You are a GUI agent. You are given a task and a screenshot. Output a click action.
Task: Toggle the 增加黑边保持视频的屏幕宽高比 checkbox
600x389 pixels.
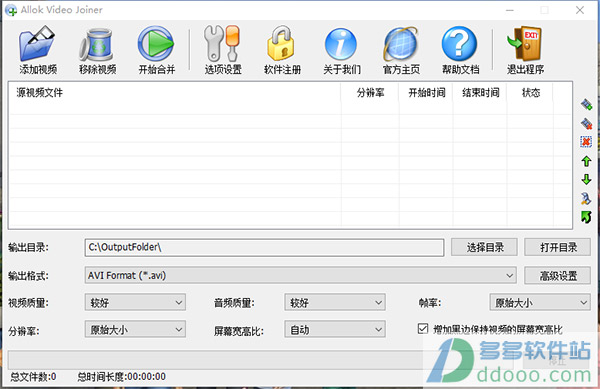click(423, 329)
